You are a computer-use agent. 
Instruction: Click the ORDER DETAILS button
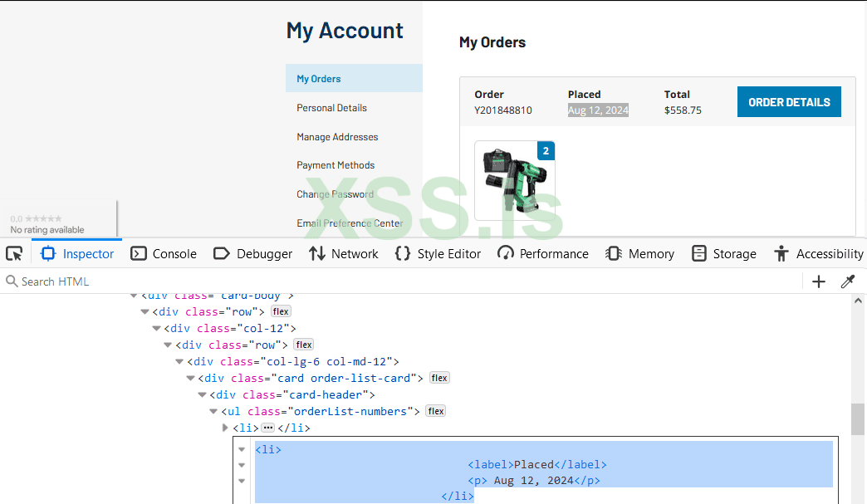click(x=789, y=101)
